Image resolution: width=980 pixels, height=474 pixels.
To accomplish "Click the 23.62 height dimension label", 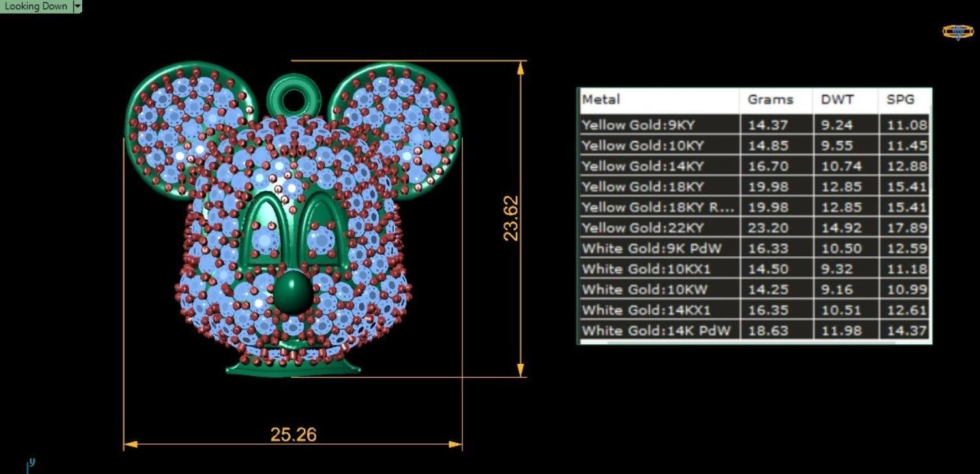I will pyautogui.click(x=511, y=218).
